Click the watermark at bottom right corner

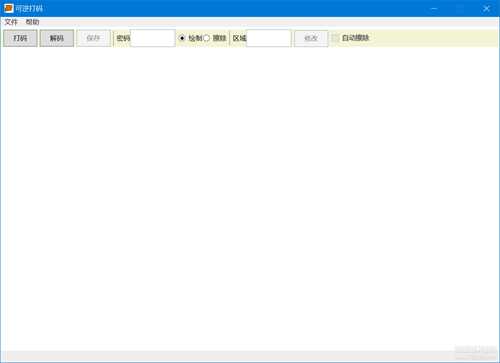pos(476,352)
